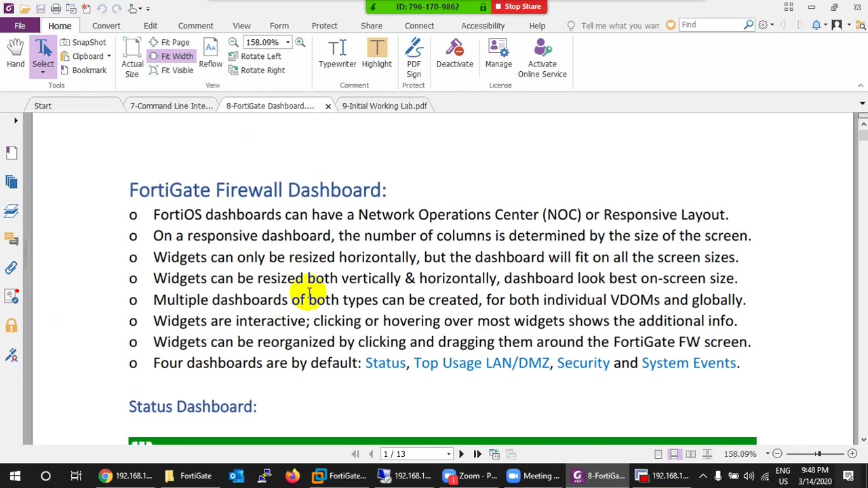
Task: Open the Security lock panel
Action: tap(11, 326)
